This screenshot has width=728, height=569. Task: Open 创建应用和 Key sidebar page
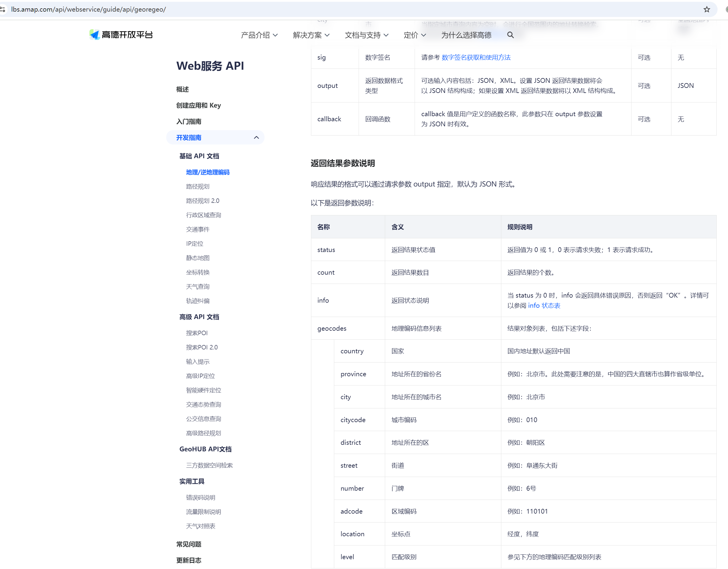[198, 105]
